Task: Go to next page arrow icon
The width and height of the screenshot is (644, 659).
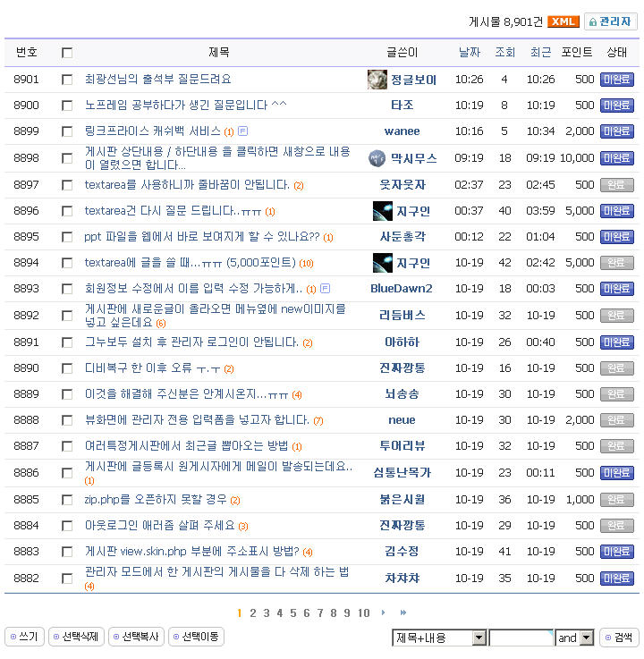Action: 384,613
